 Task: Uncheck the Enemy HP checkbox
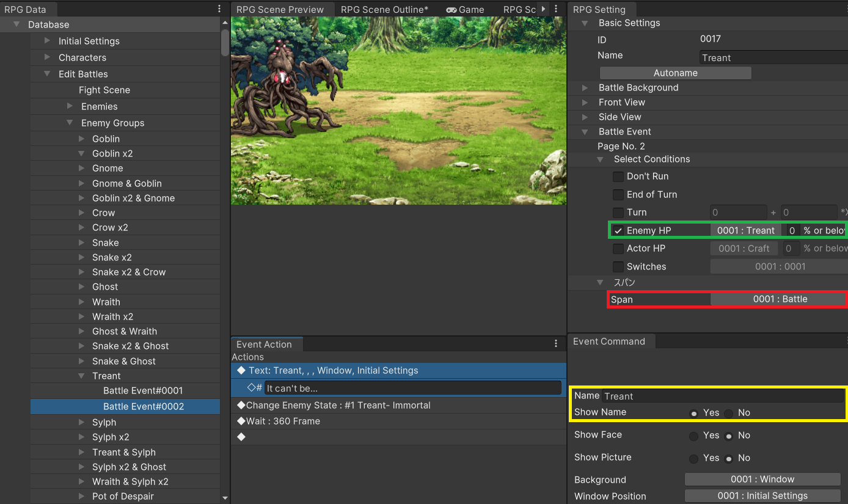pos(618,230)
